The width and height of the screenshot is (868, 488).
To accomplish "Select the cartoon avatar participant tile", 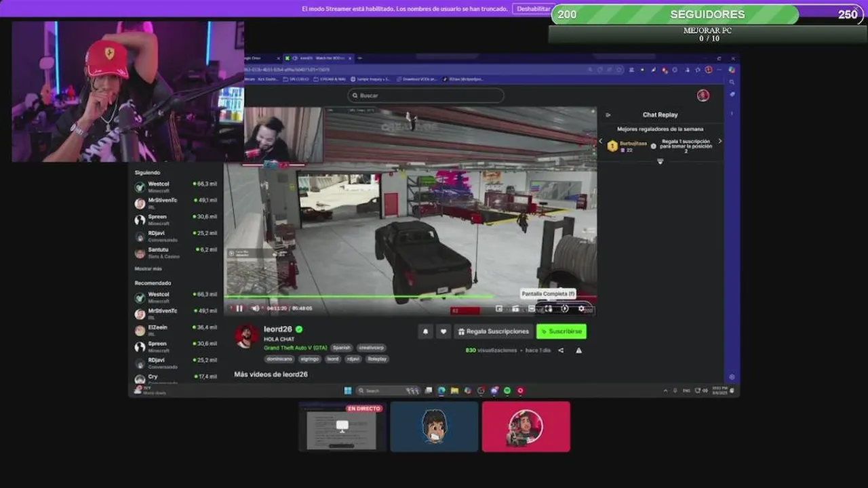I will pos(434,426).
